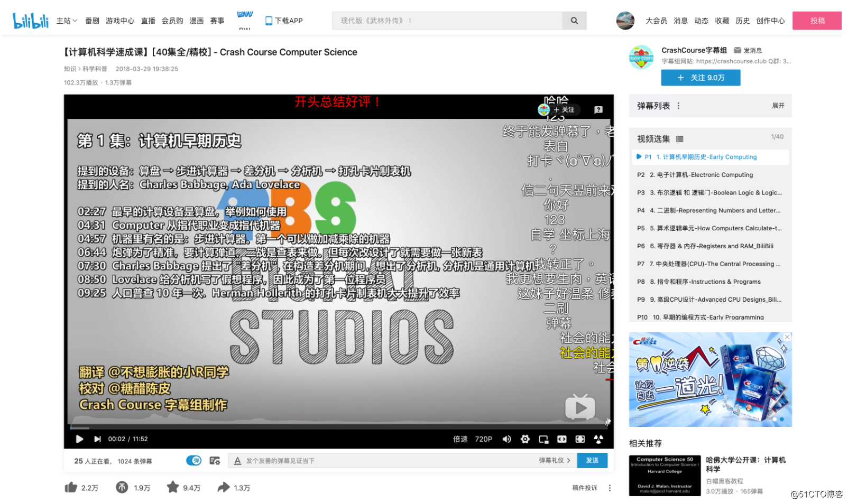Viewport: 848px width, 504px height.
Task: Open the 漫画 menu item
Action: pos(197,21)
